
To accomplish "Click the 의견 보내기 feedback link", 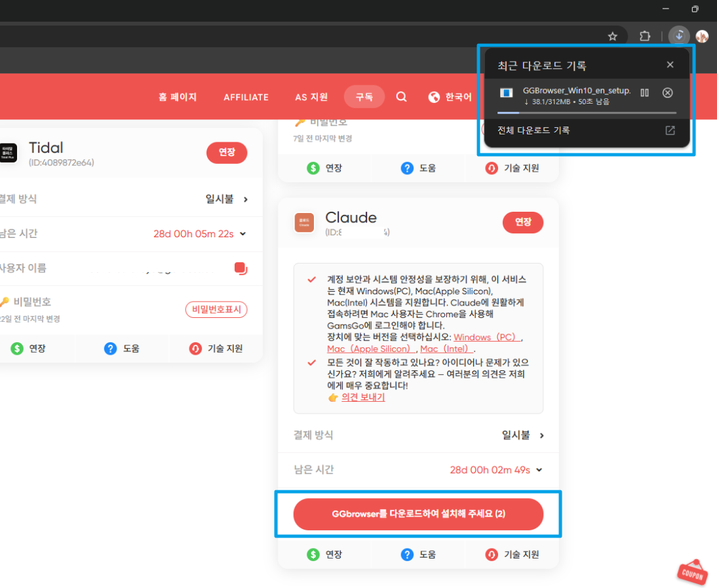I will (363, 397).
